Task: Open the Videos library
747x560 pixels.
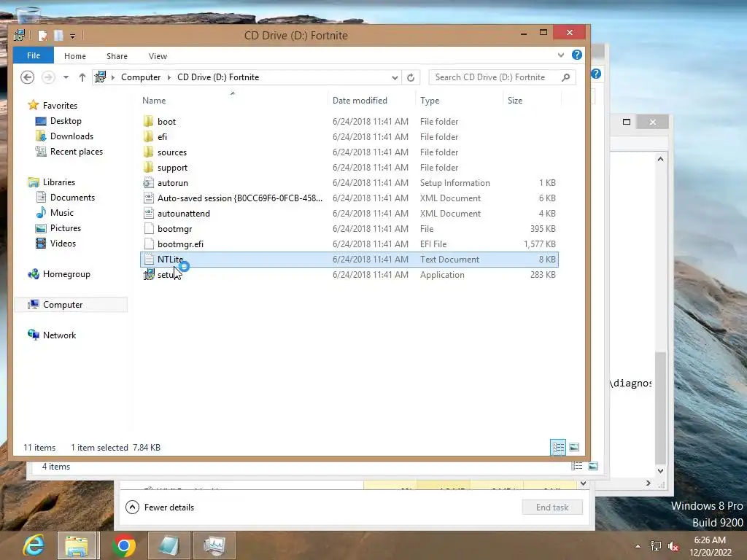Action: tap(63, 243)
